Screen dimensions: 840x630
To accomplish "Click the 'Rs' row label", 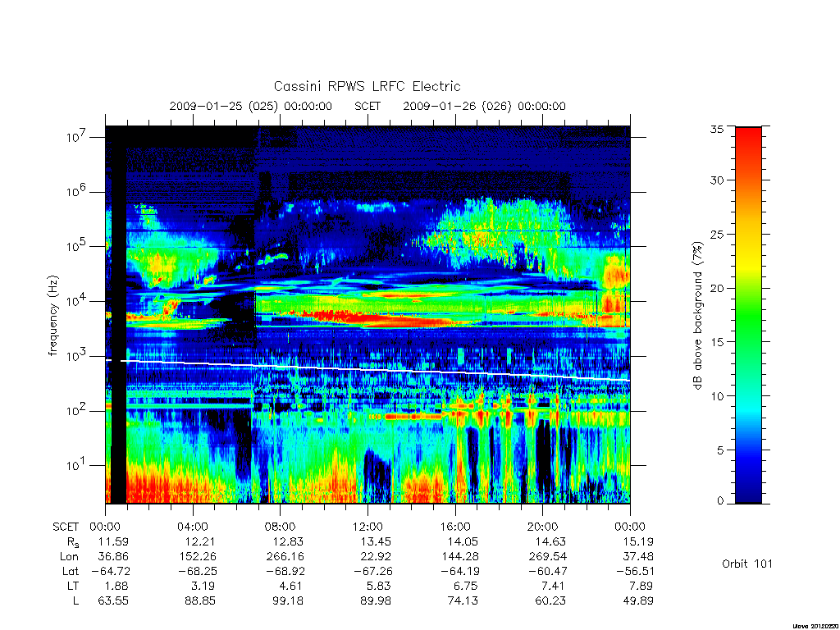I will [73, 542].
